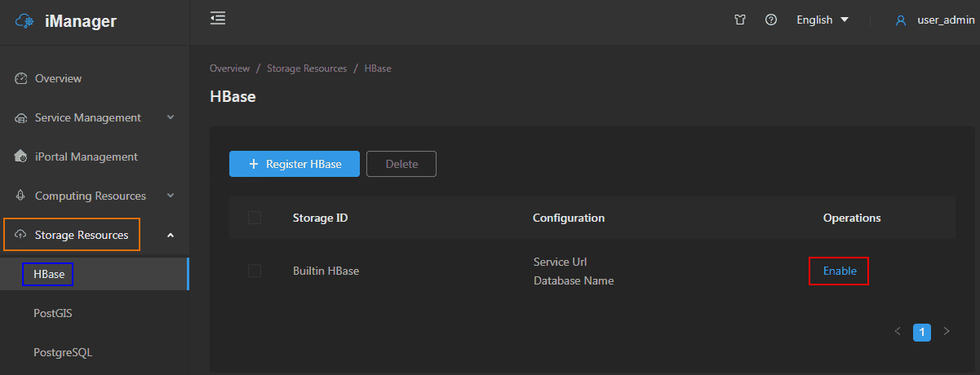Screen dimensions: 980x375
Task: Click the user avatar icon
Action: 901,20
